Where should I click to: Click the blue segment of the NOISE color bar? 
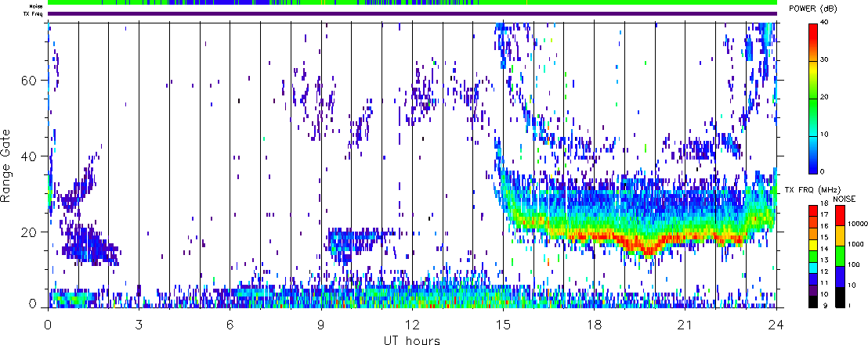[x=839, y=276]
